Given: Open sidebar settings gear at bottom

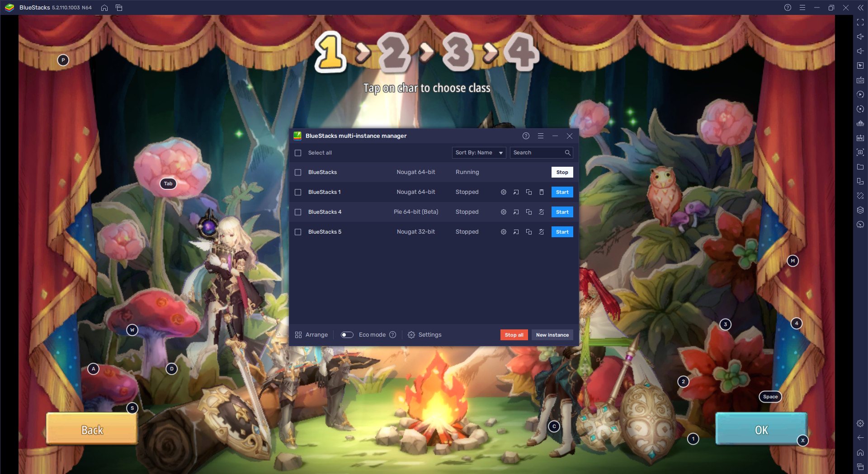Looking at the screenshot, I should [860, 423].
